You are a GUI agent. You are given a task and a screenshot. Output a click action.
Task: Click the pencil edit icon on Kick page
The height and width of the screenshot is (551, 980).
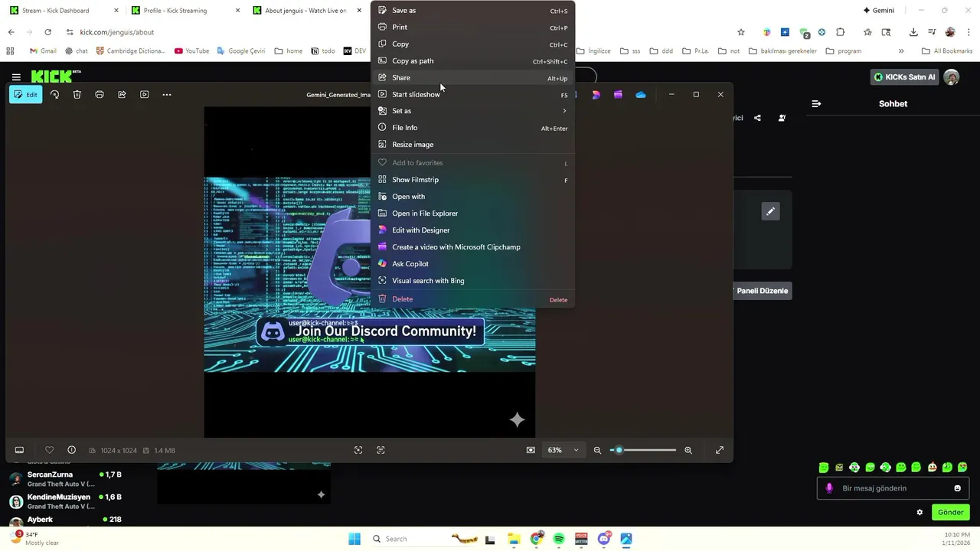(770, 211)
